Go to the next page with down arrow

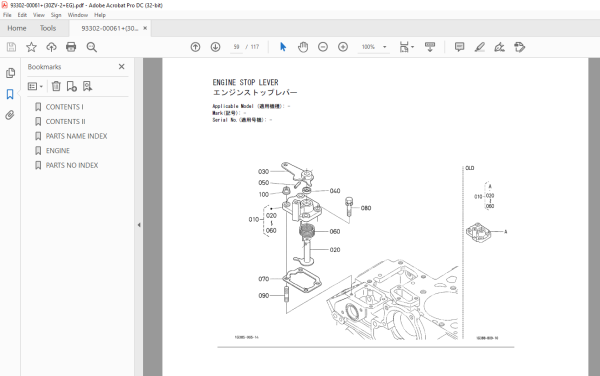[x=215, y=47]
